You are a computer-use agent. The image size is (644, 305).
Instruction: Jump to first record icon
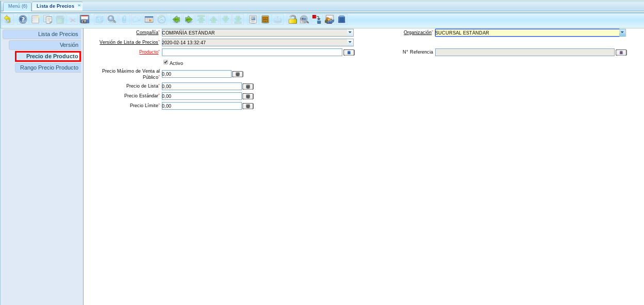(201, 20)
